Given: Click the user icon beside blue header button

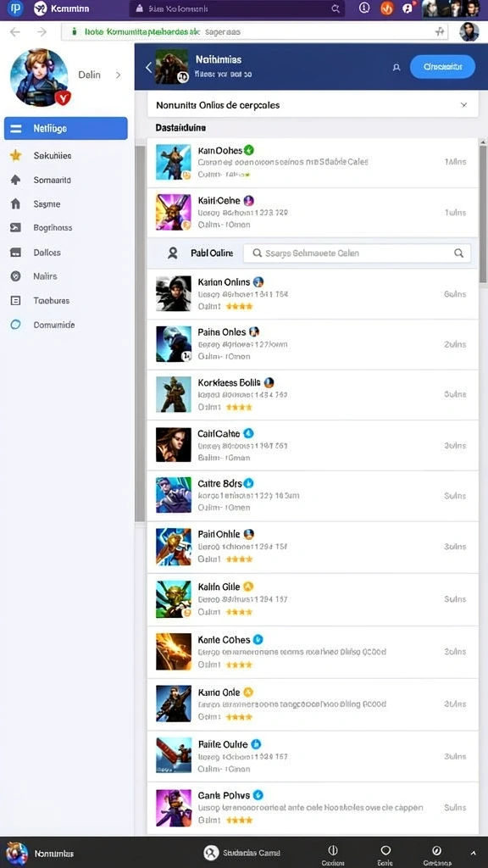Looking at the screenshot, I should 396,67.
